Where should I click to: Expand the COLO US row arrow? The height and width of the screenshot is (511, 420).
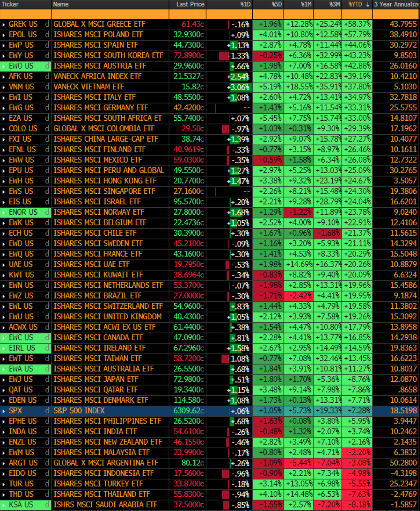coord(3,129)
